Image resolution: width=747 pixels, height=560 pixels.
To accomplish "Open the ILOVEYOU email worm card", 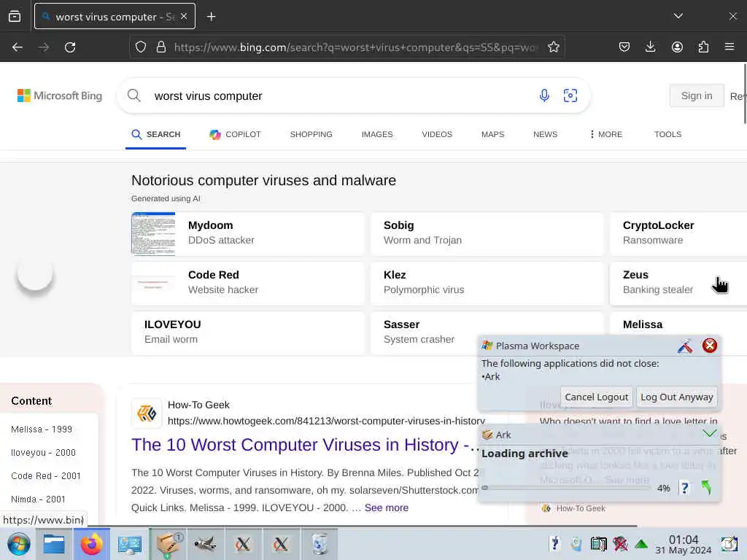I will pos(248,332).
